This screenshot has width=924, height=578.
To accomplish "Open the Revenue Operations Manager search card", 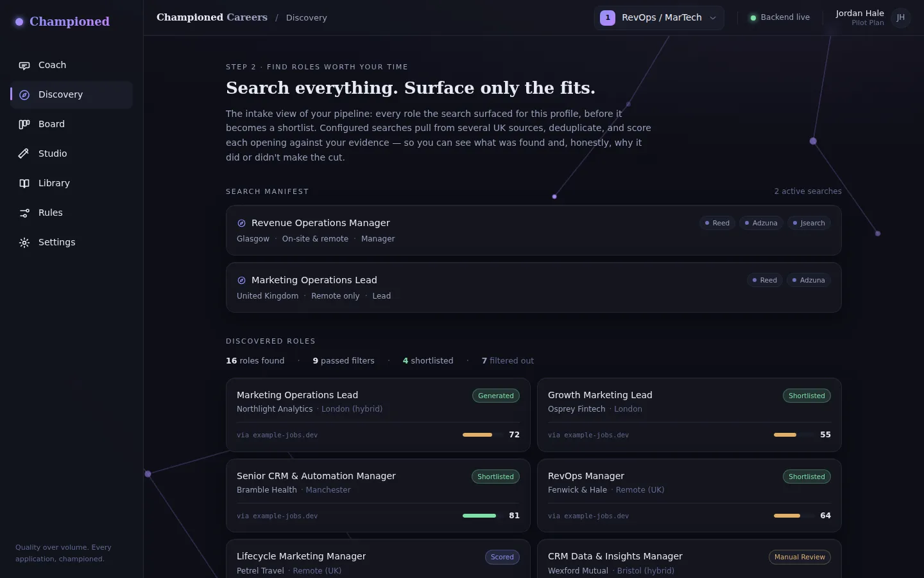I will [x=533, y=231].
